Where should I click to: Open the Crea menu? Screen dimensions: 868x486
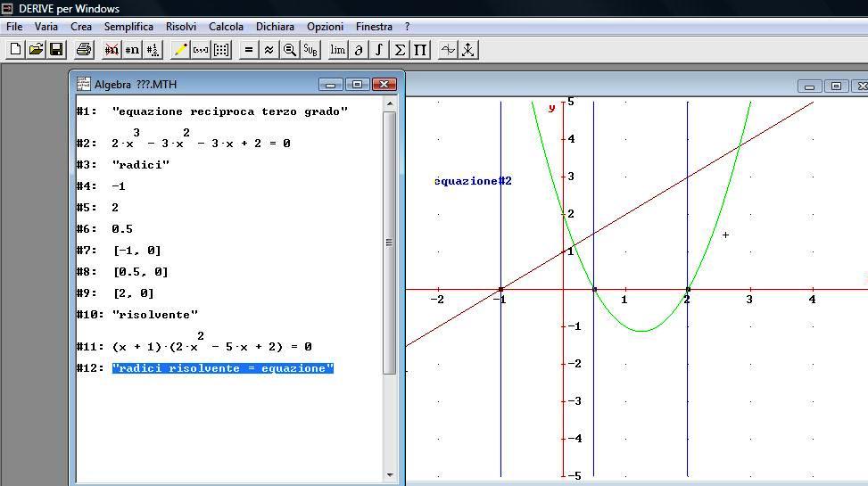81,27
